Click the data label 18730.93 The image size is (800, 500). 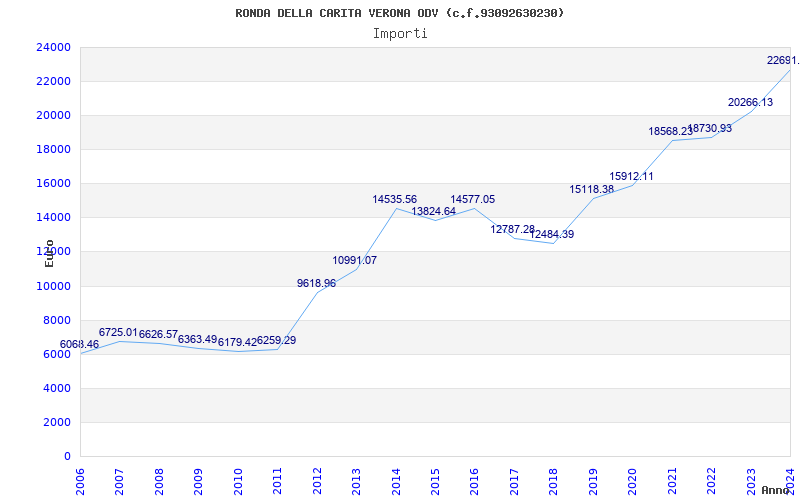tap(710, 129)
